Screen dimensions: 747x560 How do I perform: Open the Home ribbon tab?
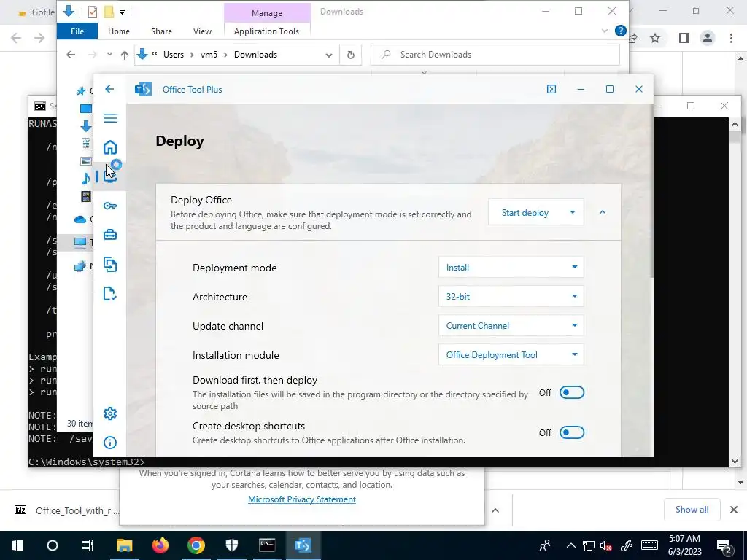point(119,31)
